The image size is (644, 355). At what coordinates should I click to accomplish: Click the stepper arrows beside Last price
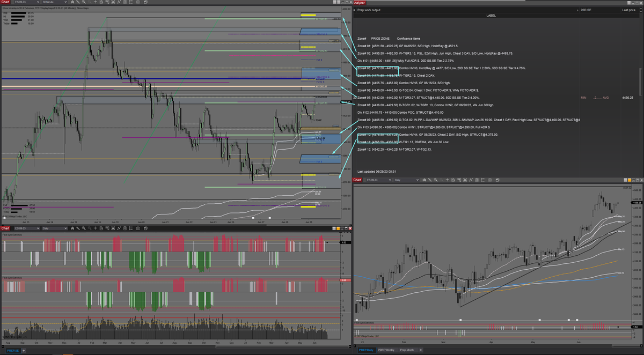click(x=641, y=10)
